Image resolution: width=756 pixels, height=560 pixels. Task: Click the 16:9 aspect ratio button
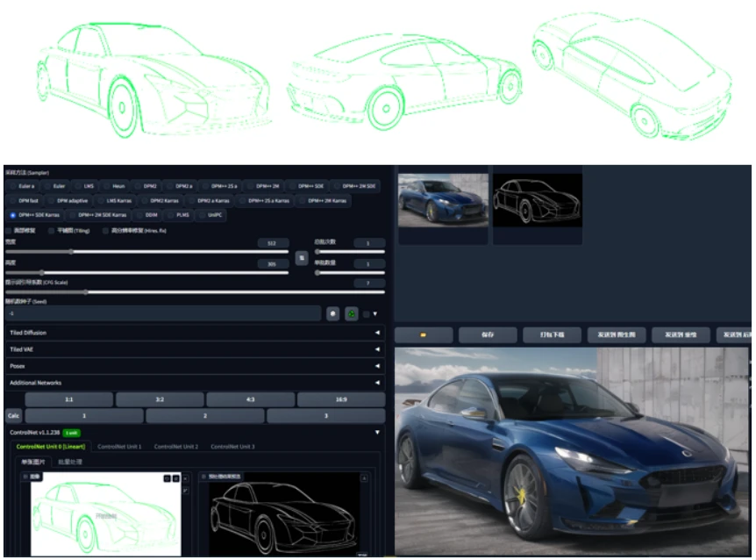click(341, 399)
